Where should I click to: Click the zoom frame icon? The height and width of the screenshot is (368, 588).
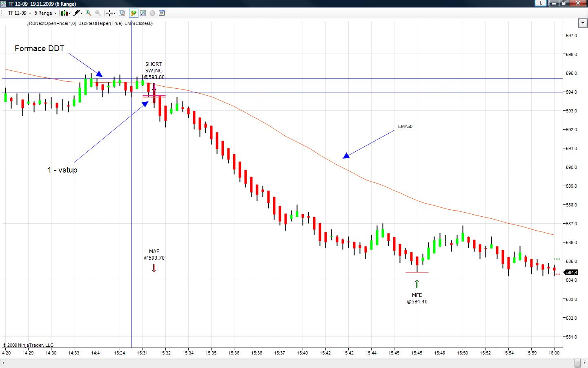[122, 13]
